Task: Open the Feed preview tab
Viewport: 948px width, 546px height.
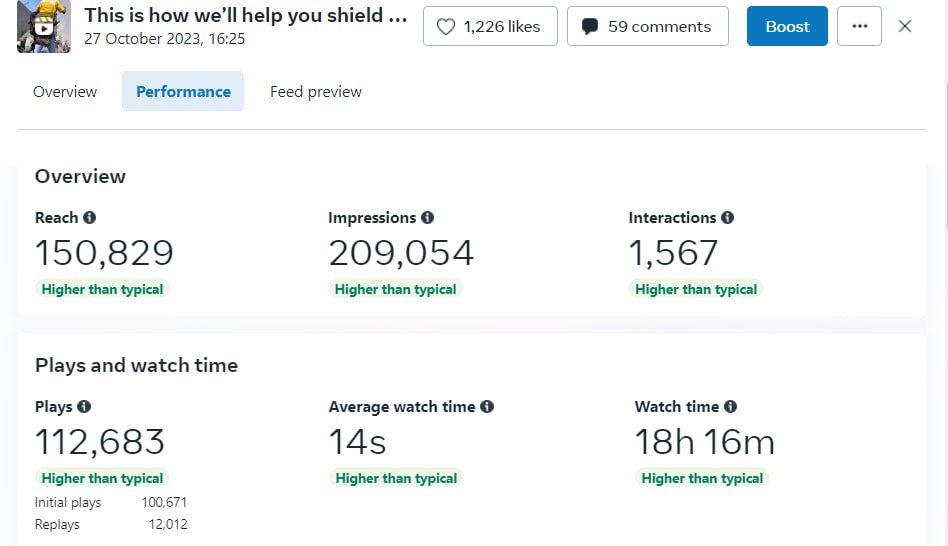Action: (x=316, y=92)
